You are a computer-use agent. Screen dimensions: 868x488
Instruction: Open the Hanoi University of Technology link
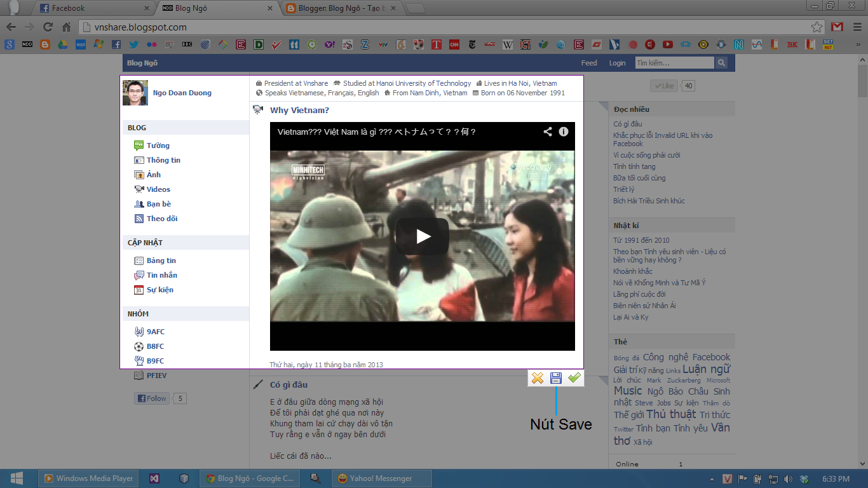tap(424, 83)
